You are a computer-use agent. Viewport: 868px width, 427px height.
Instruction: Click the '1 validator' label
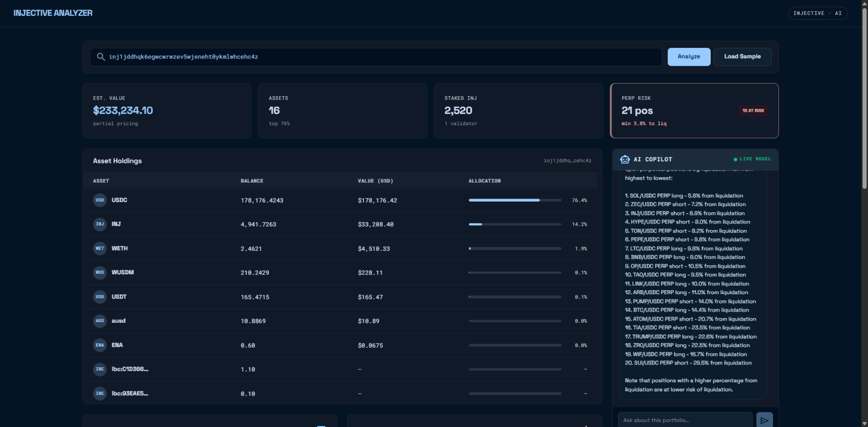(x=461, y=124)
